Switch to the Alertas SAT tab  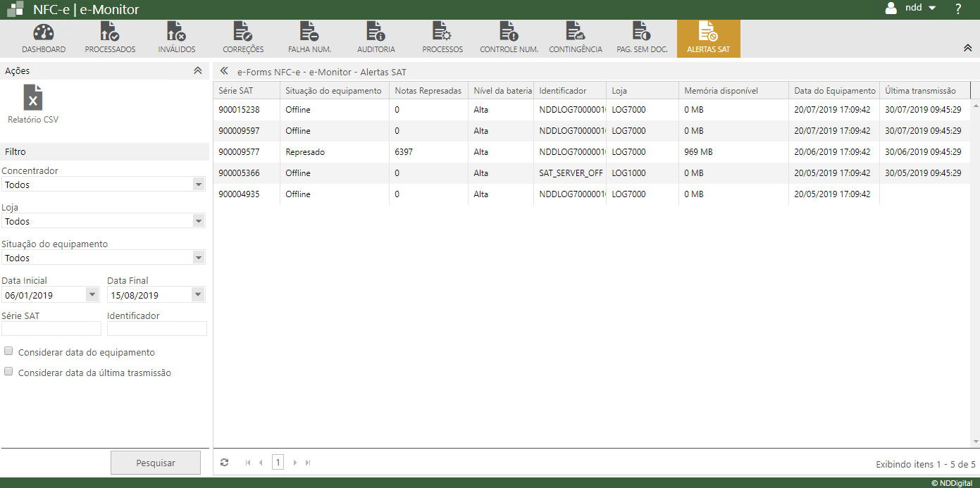pos(708,38)
